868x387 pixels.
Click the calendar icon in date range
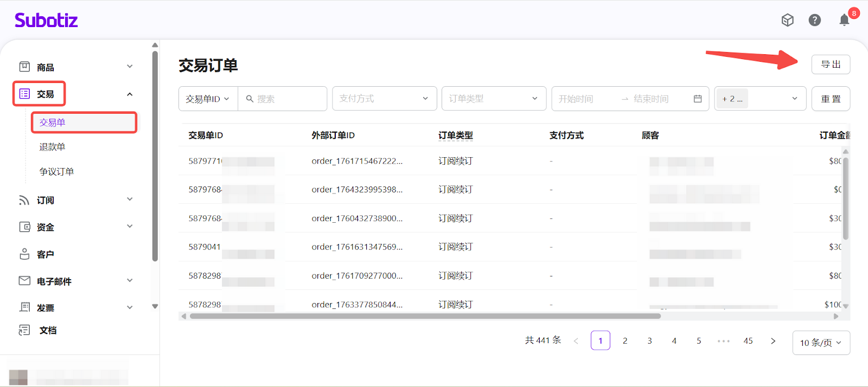point(698,99)
